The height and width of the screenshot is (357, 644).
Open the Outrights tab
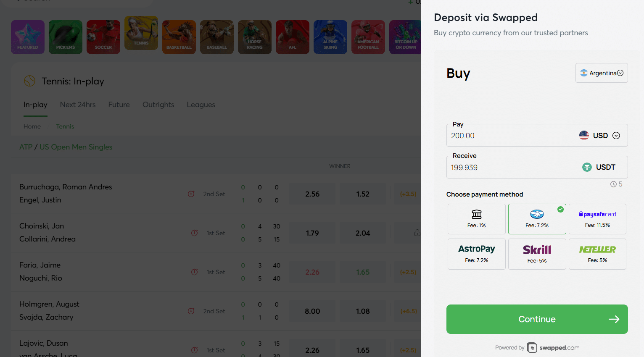tap(158, 105)
